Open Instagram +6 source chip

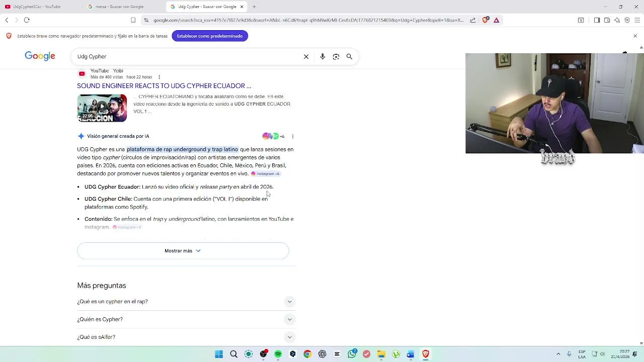click(265, 174)
